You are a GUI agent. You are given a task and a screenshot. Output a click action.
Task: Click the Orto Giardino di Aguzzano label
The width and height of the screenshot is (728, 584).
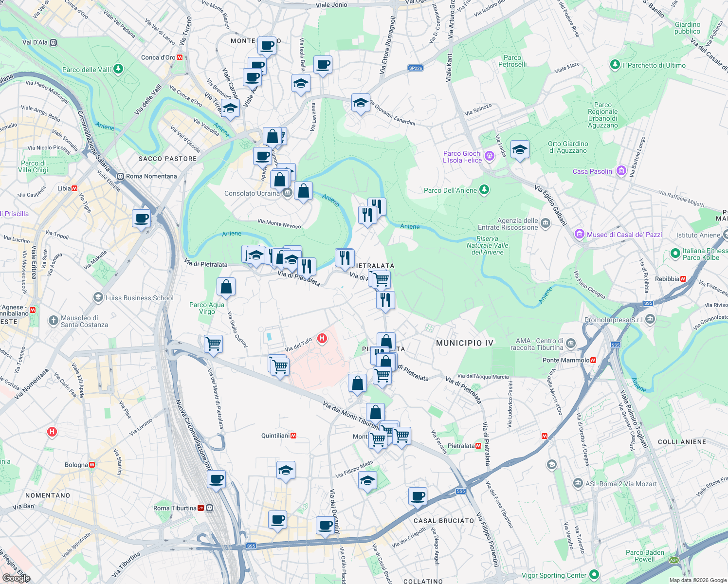coord(568,147)
